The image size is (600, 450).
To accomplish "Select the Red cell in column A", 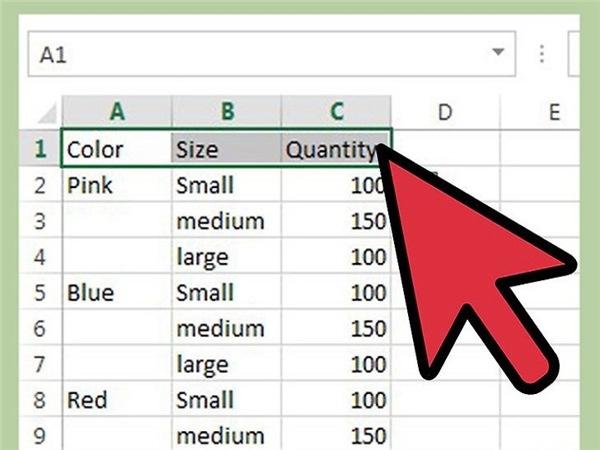I will pos(117,399).
